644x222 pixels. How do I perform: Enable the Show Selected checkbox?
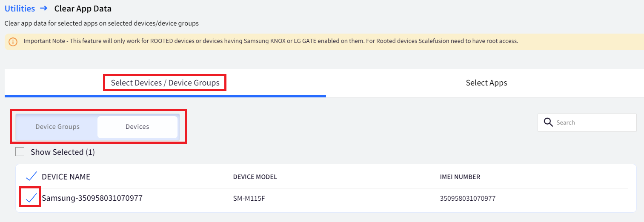pos(20,152)
